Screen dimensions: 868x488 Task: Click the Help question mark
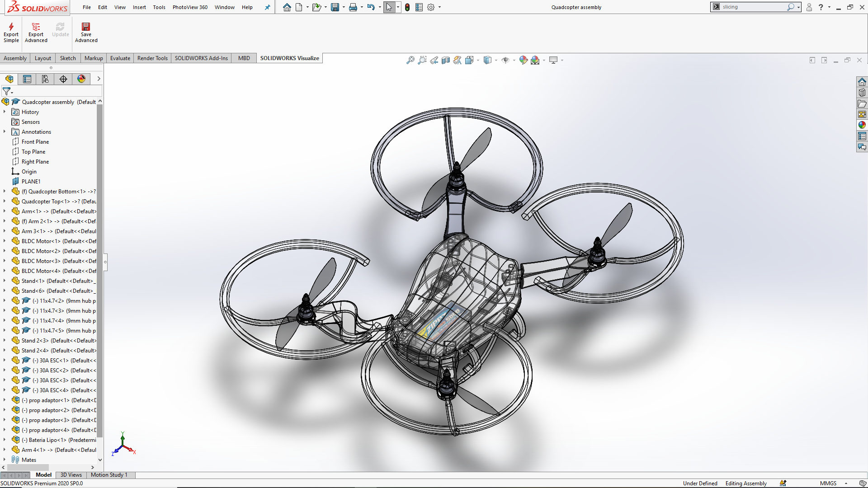[x=821, y=7]
